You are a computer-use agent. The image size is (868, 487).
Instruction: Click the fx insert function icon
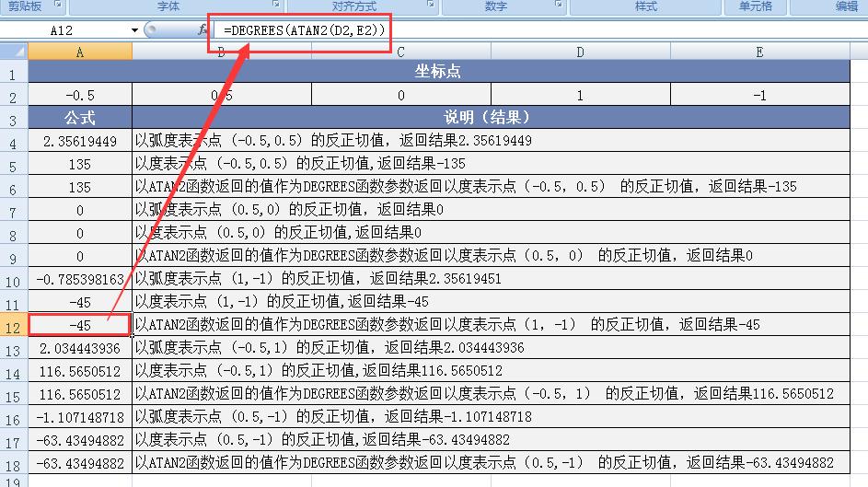[203, 29]
